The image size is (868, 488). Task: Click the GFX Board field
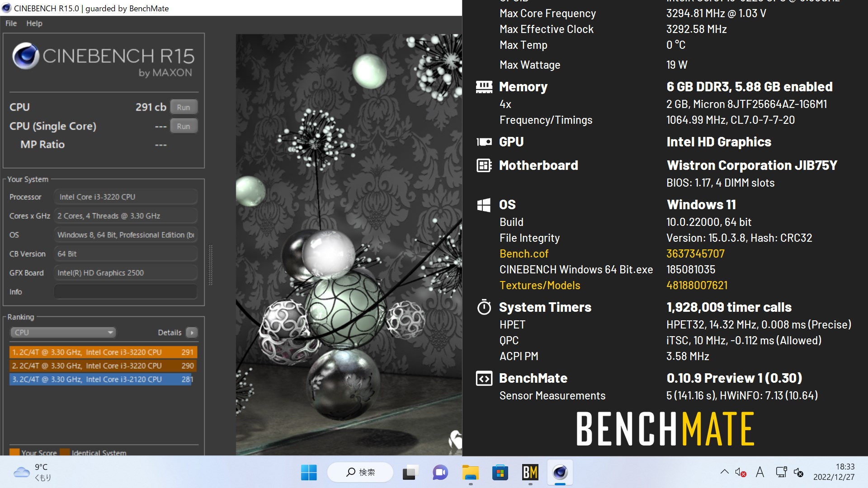(126, 273)
